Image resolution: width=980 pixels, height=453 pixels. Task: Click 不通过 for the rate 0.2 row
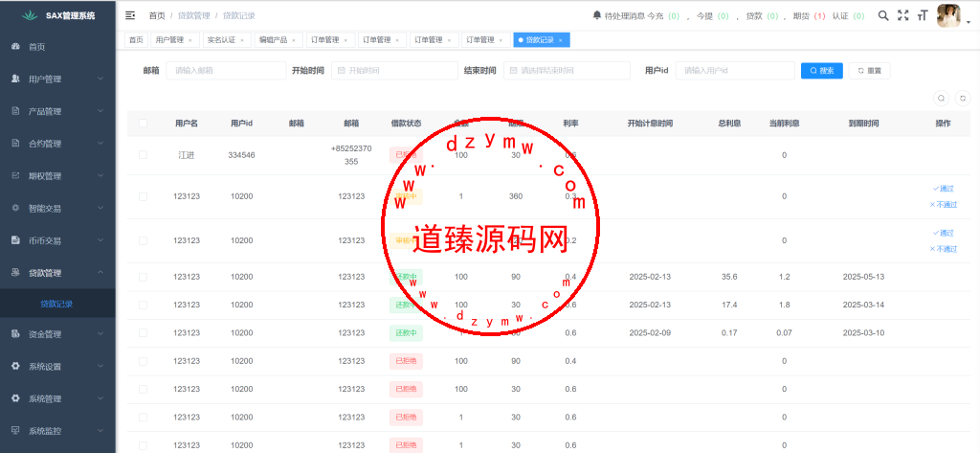click(943, 249)
